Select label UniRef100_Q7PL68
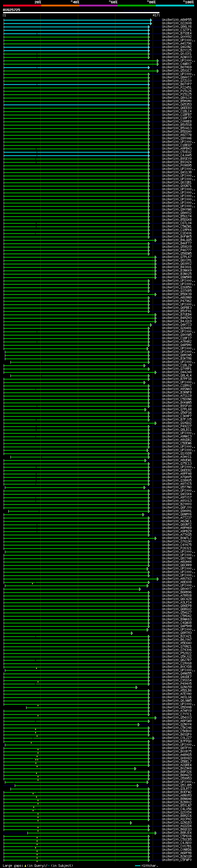 pos(177,410)
